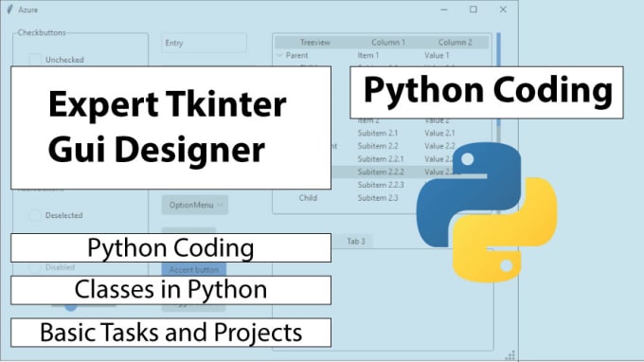Click the 'Value 2.2' cell beside Subitem 2.2

point(439,146)
